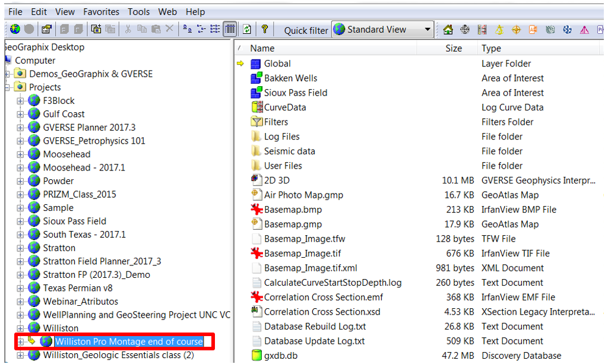Screen dimensions: 608x364
Task: Expand the Moosehead project node
Action: [20, 154]
